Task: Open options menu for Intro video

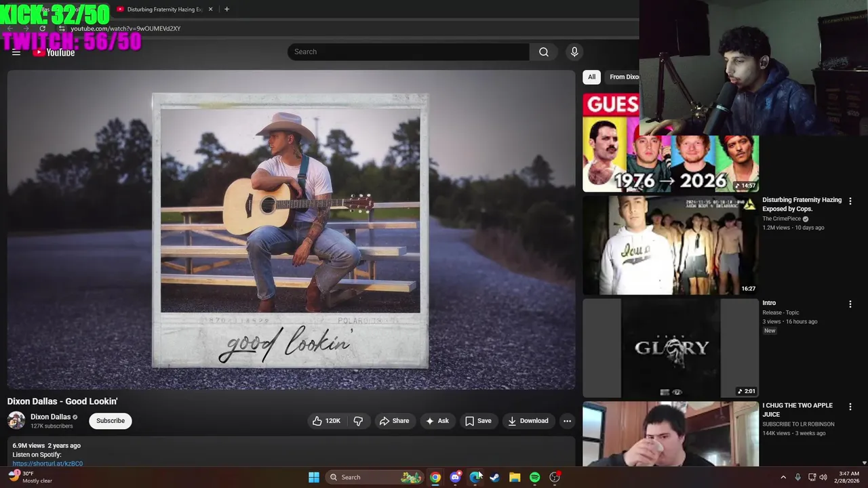Action: click(x=850, y=304)
